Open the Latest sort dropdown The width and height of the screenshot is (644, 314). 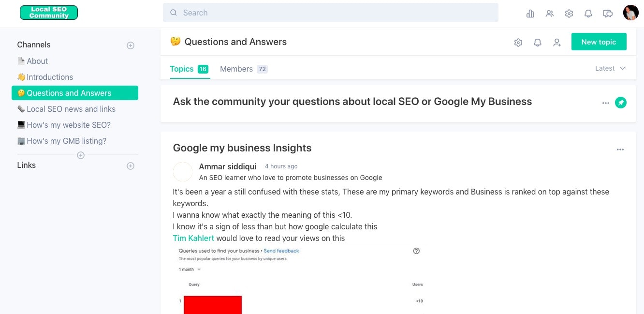[x=610, y=68]
